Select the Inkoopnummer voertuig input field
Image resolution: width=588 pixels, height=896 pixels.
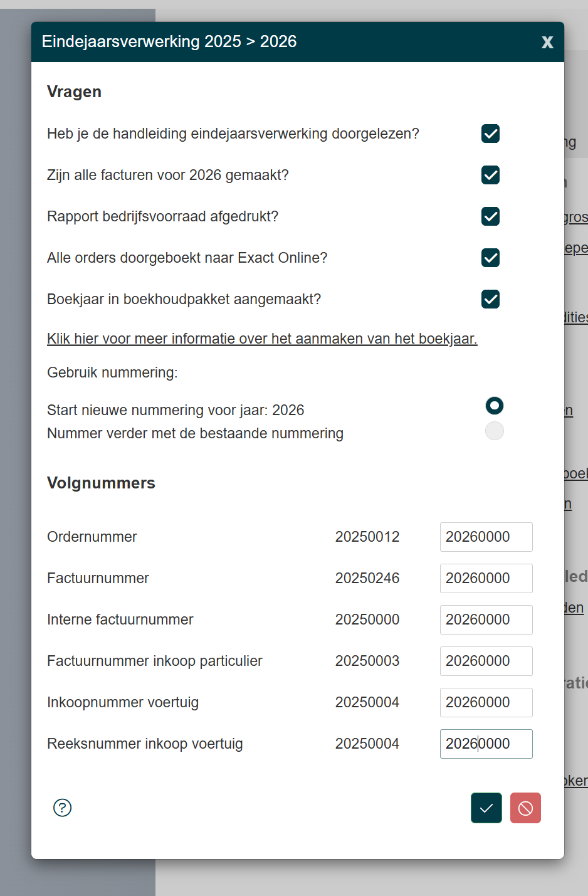click(486, 702)
